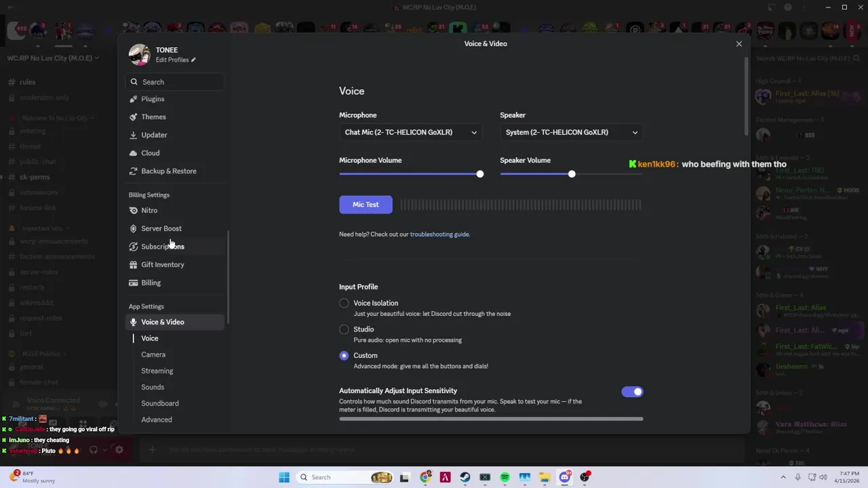Adjust the Microphone Volume slider handle

click(480, 174)
